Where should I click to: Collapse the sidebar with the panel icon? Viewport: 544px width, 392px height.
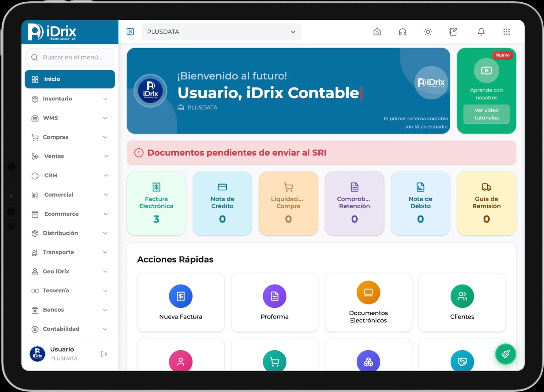(x=130, y=32)
